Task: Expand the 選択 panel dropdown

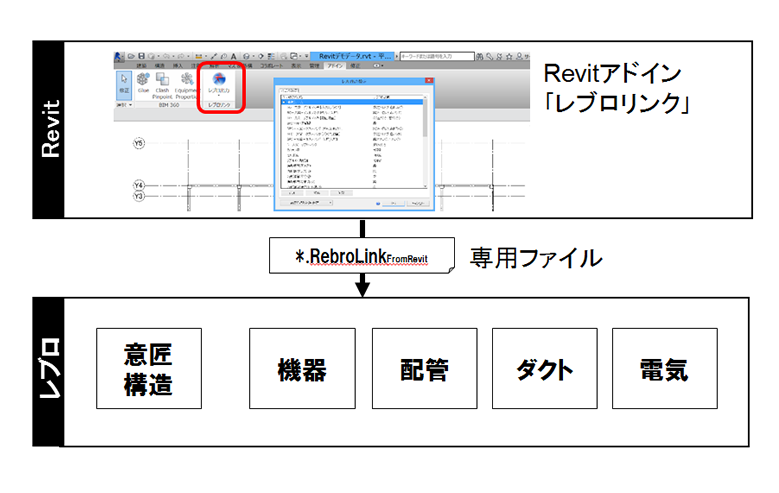Action: click(x=124, y=105)
